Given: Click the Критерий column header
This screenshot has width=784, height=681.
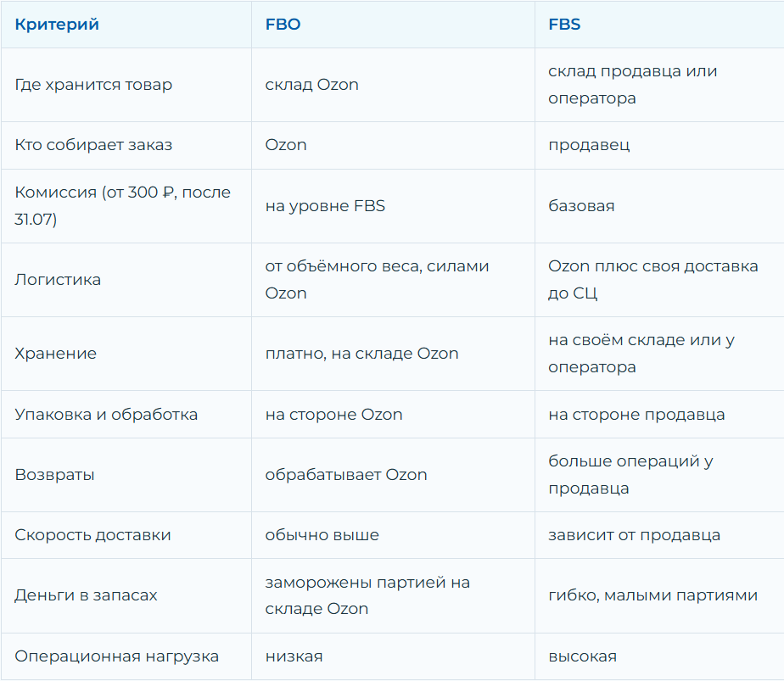Looking at the screenshot, I should (57, 25).
